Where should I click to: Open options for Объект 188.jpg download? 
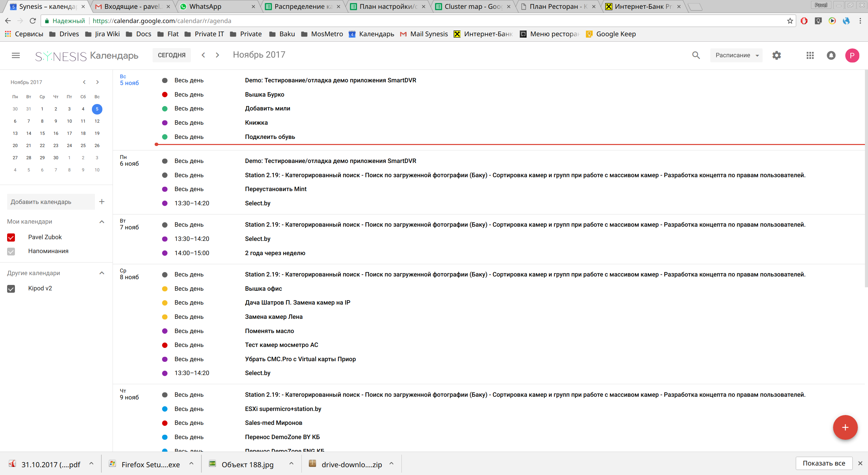[291, 463]
